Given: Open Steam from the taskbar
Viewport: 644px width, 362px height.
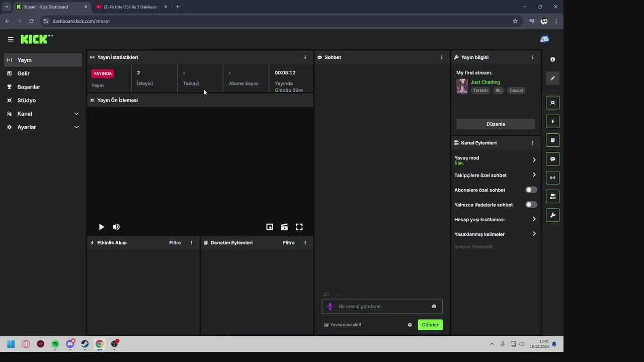Looking at the screenshot, I should pyautogui.click(x=85, y=344).
